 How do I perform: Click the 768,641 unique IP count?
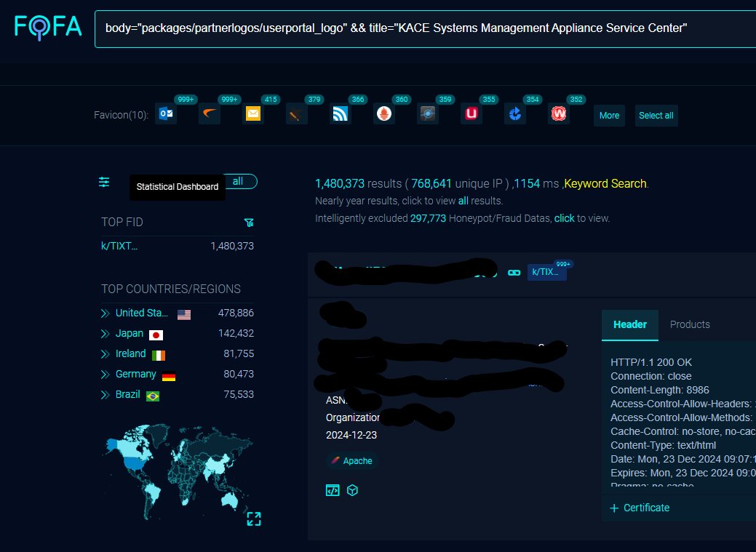pyautogui.click(x=431, y=184)
